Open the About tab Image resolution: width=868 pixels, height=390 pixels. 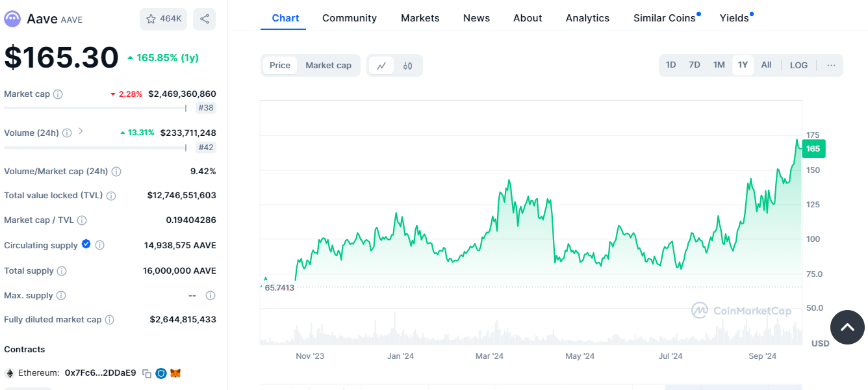528,18
